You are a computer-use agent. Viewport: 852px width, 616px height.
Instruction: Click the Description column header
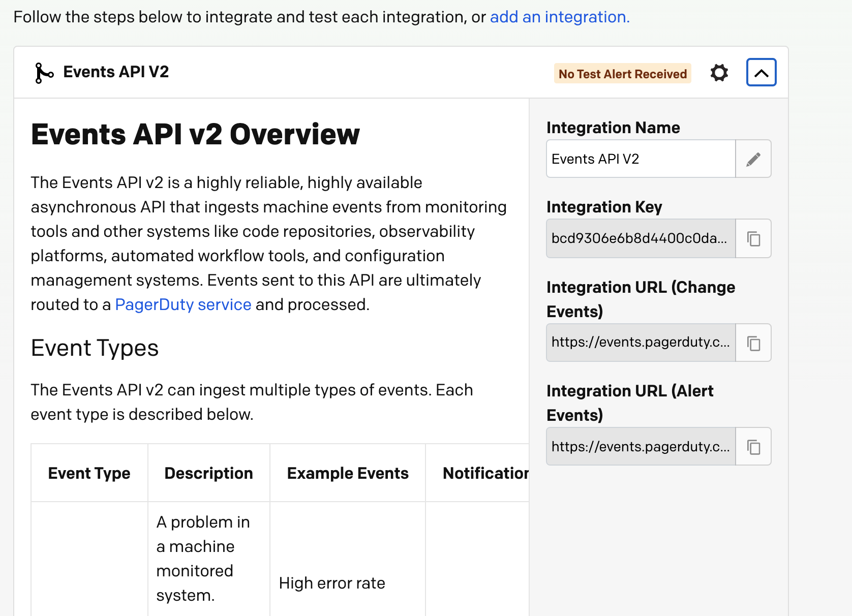tap(209, 473)
